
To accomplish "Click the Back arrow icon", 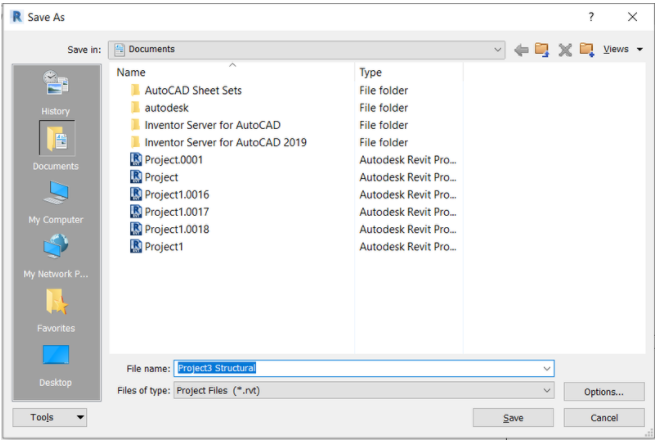I will point(521,50).
